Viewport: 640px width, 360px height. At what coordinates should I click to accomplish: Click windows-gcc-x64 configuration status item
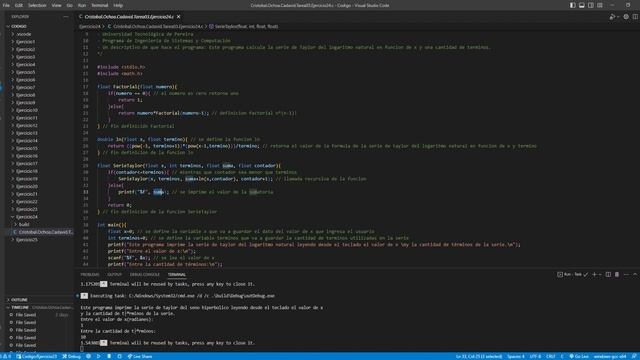coord(609,356)
